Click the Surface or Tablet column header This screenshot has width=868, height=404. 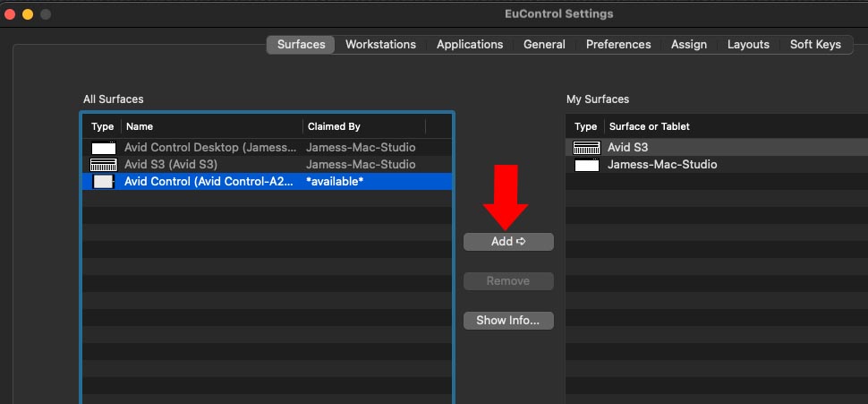(650, 126)
